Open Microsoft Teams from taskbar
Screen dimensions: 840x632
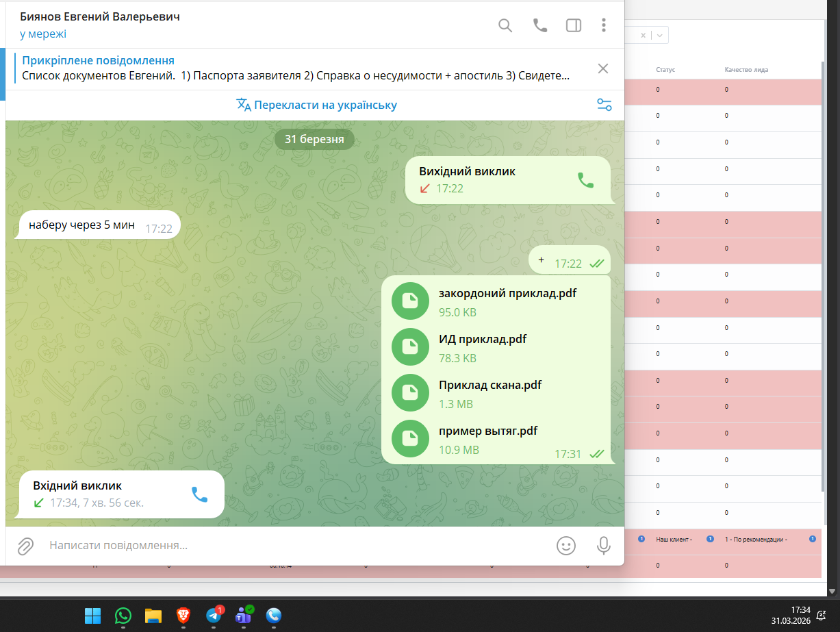pyautogui.click(x=243, y=616)
